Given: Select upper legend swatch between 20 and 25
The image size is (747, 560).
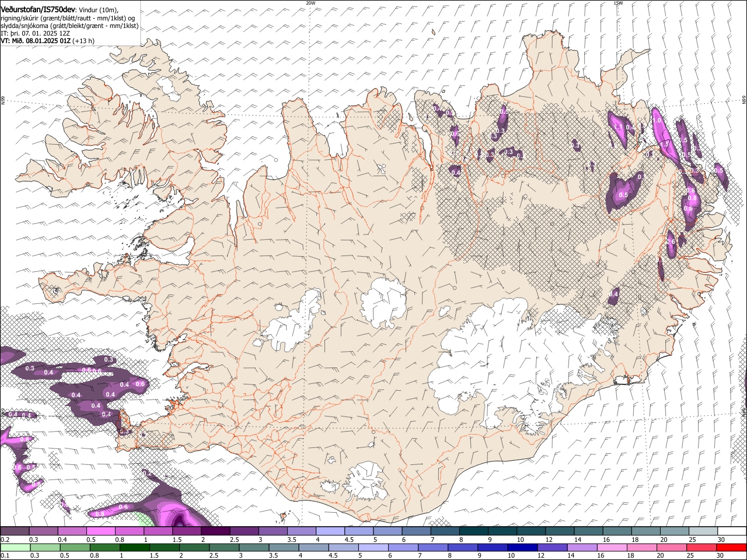Looking at the screenshot, I should (x=675, y=531).
